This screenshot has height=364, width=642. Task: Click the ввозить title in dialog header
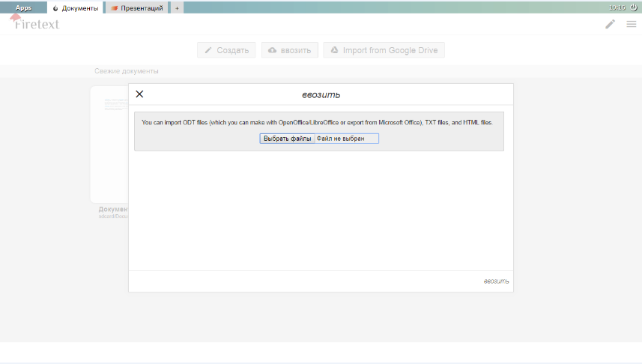point(321,94)
